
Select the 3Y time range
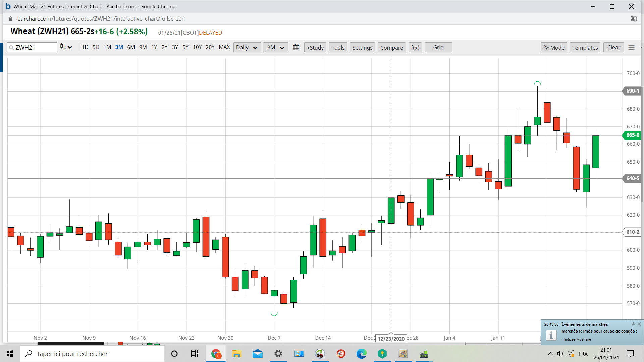(x=175, y=47)
